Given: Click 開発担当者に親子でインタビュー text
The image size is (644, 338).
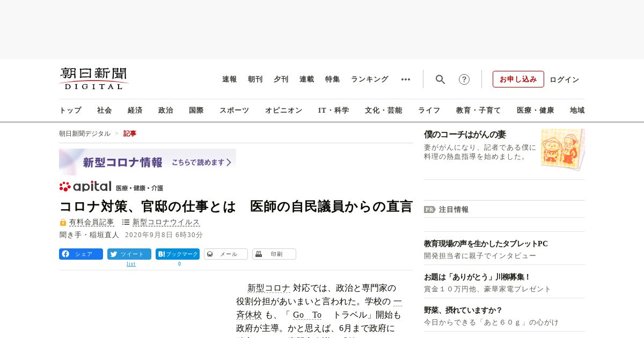Looking at the screenshot, I should tap(480, 256).
